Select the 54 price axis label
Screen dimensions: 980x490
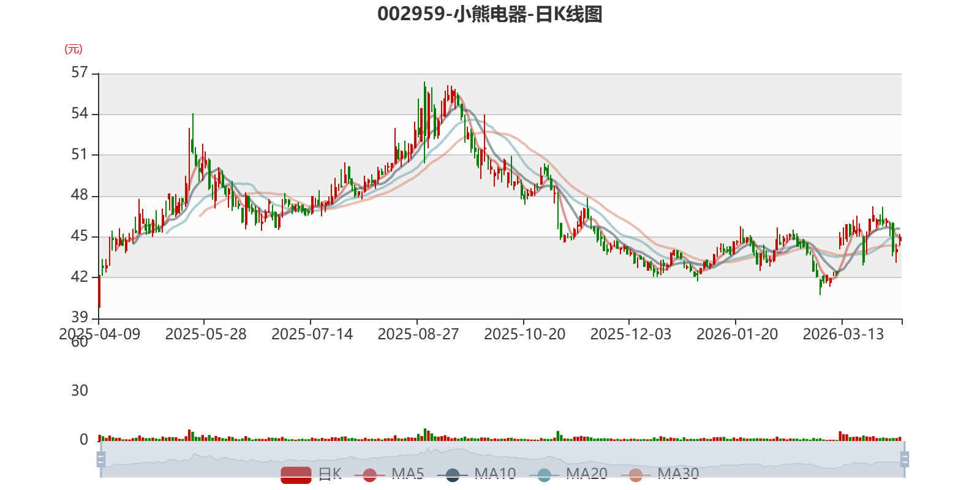point(80,113)
